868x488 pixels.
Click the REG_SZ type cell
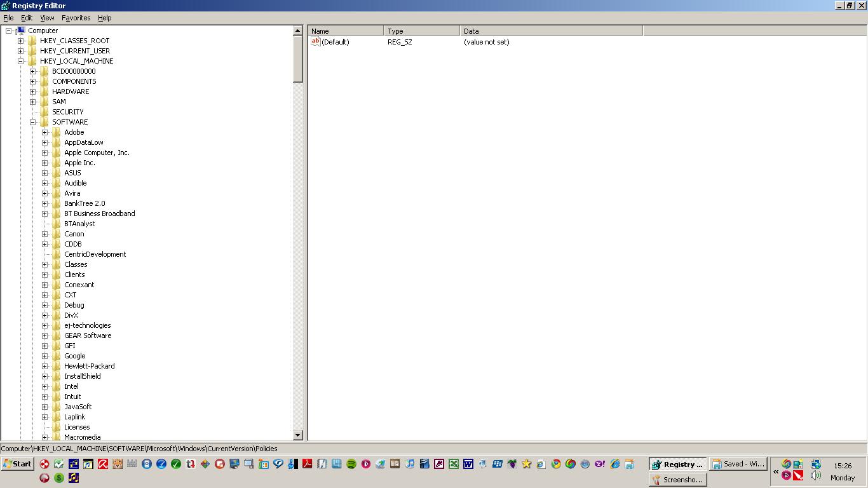[x=400, y=42]
